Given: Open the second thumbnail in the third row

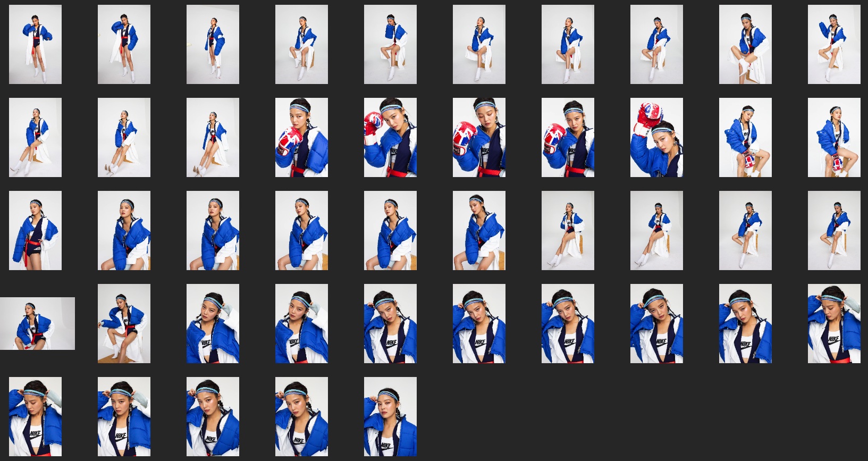Looking at the screenshot, I should (x=124, y=231).
